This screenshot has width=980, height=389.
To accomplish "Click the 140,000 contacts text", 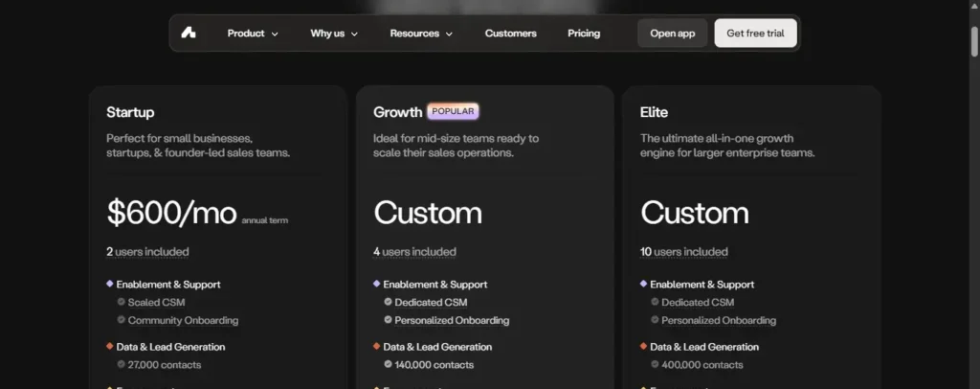I will [434, 365].
